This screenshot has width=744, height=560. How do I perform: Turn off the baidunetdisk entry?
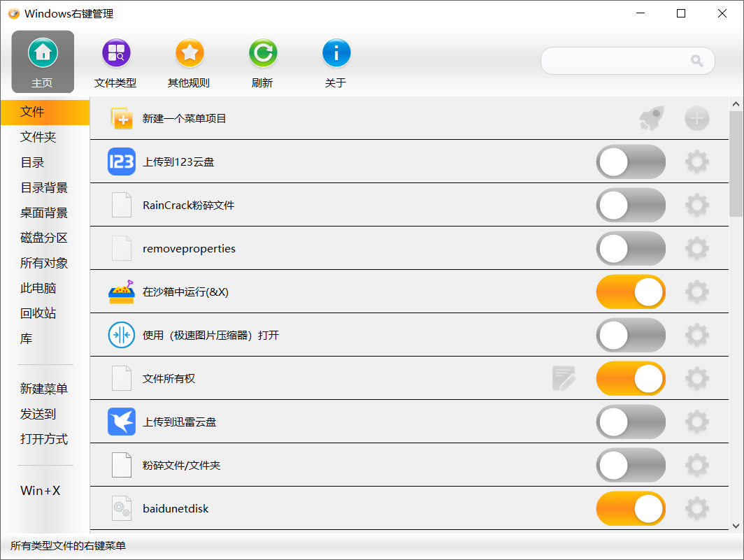pyautogui.click(x=630, y=508)
